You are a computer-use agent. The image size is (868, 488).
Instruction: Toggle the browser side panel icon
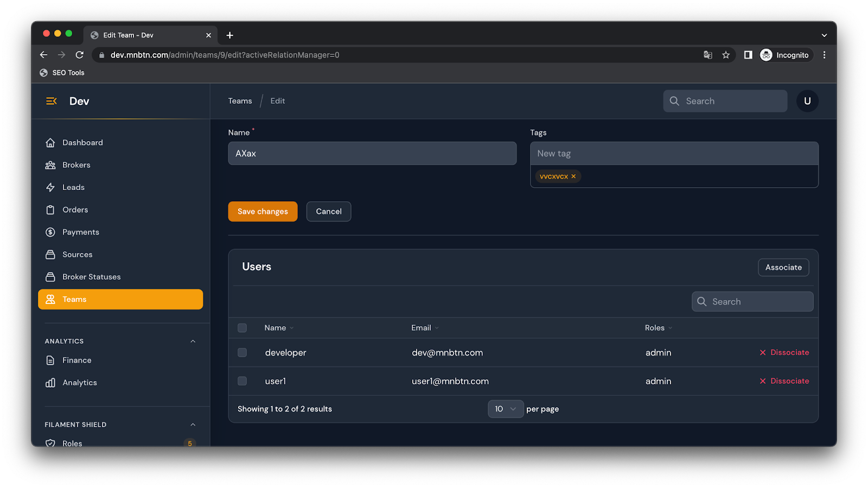[x=748, y=55]
